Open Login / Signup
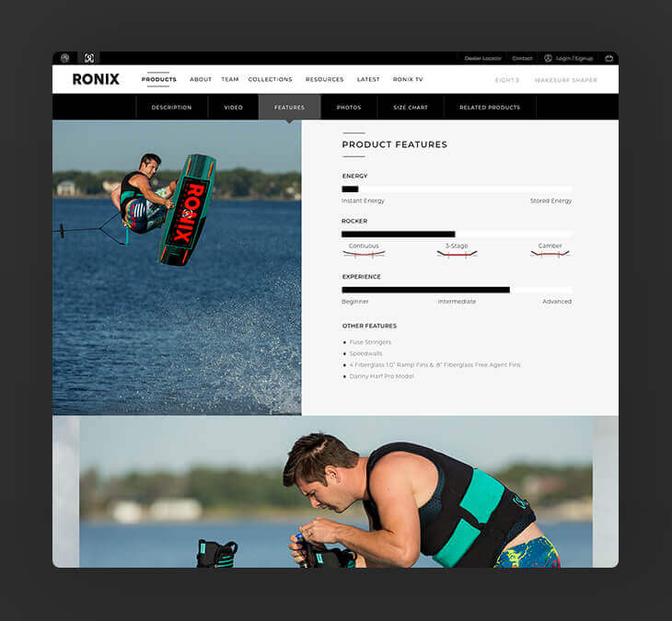This screenshot has width=672, height=621. pos(574,58)
